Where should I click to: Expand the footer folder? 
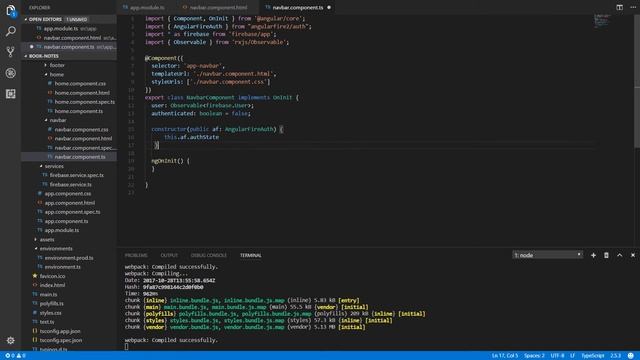click(x=57, y=65)
